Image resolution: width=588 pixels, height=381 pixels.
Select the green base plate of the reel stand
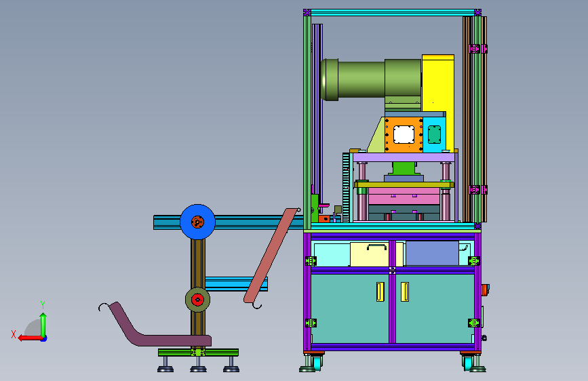tap(199, 353)
